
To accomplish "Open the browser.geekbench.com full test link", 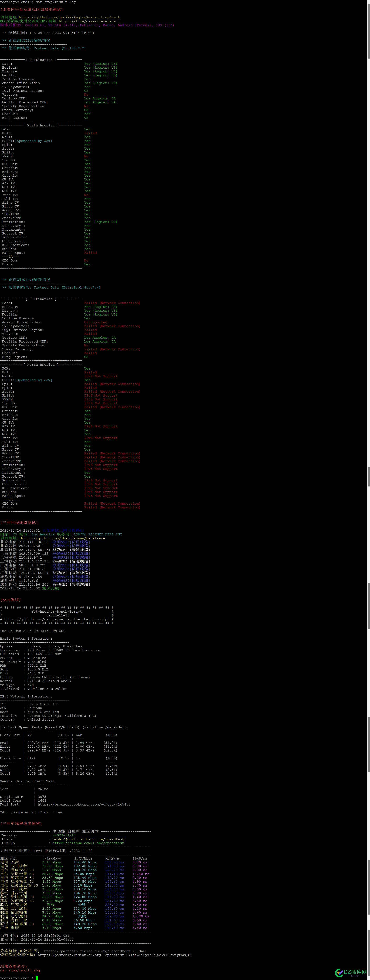I will [x=84, y=805].
